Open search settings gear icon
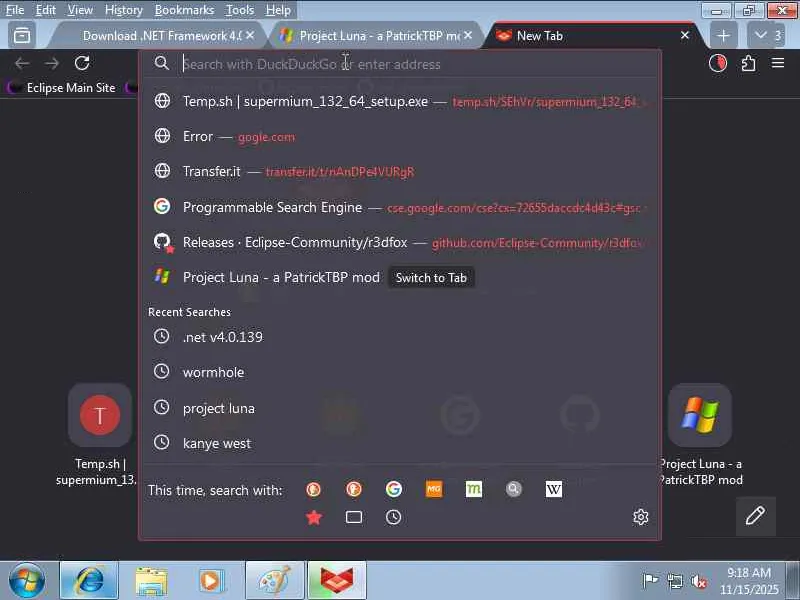Viewport: 800px width, 600px height. tap(640, 517)
